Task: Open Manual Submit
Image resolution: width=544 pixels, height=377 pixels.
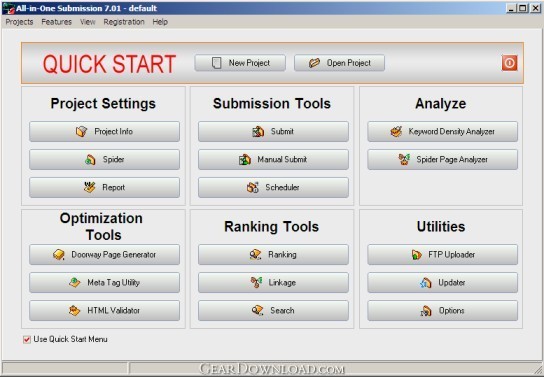Action: point(273,160)
